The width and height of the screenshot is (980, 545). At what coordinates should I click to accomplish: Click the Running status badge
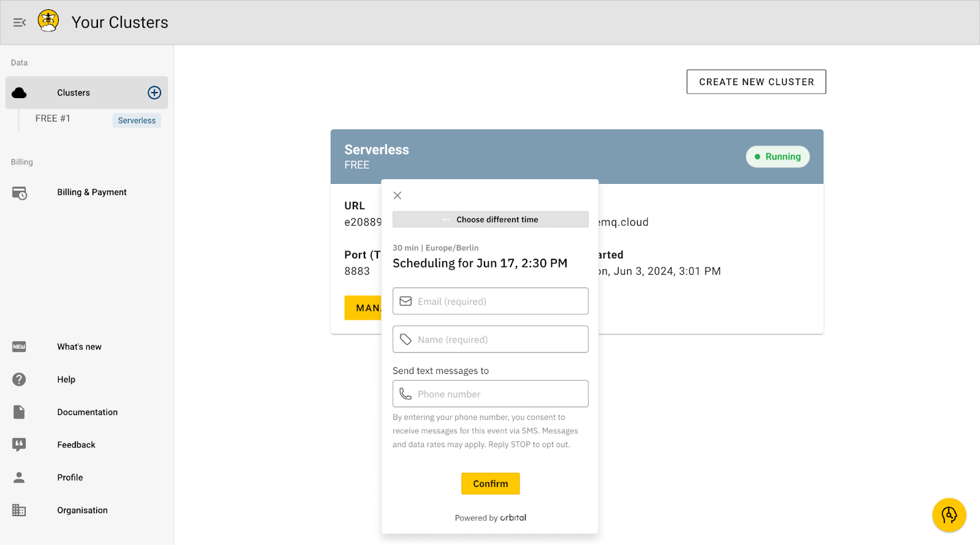tap(778, 156)
